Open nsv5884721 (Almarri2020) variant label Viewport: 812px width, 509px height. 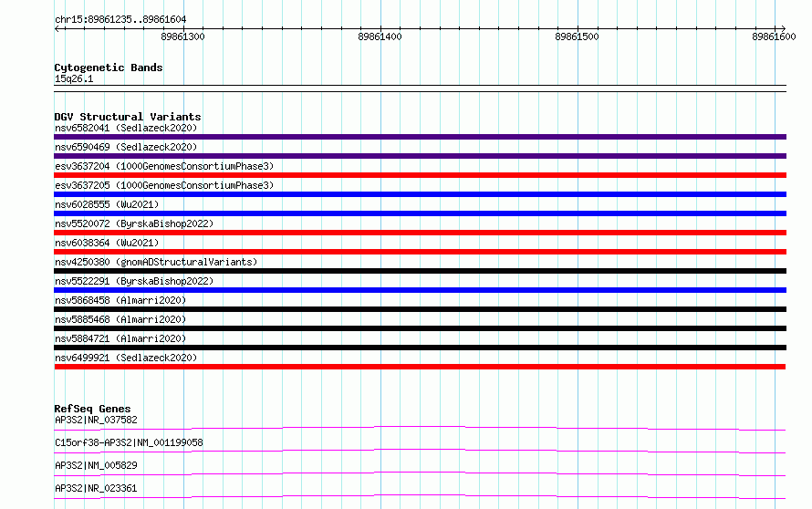(x=120, y=338)
